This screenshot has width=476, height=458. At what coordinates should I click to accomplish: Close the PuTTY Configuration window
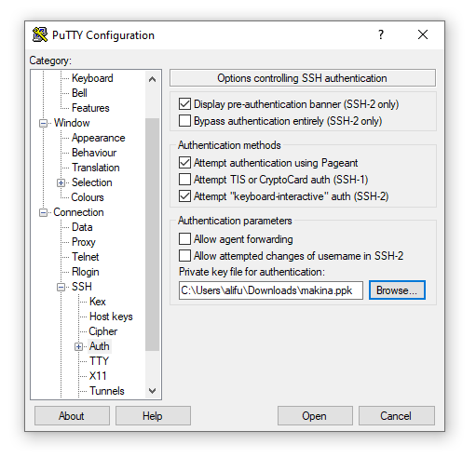(423, 34)
